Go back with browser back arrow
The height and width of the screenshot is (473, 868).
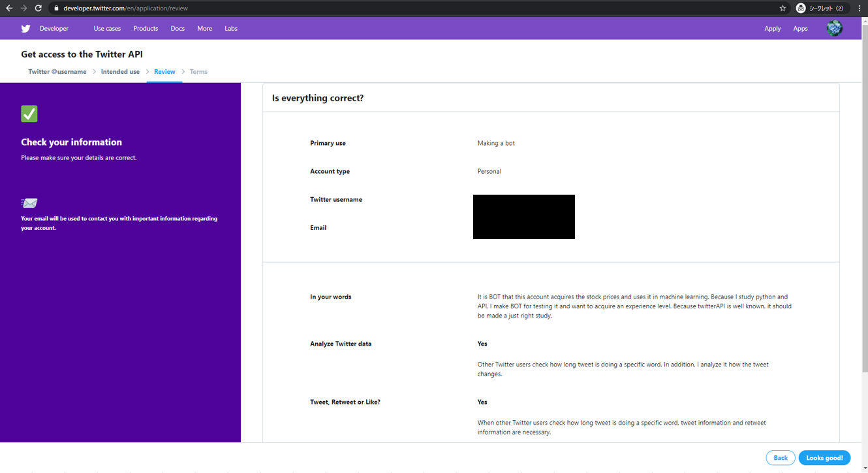point(9,8)
